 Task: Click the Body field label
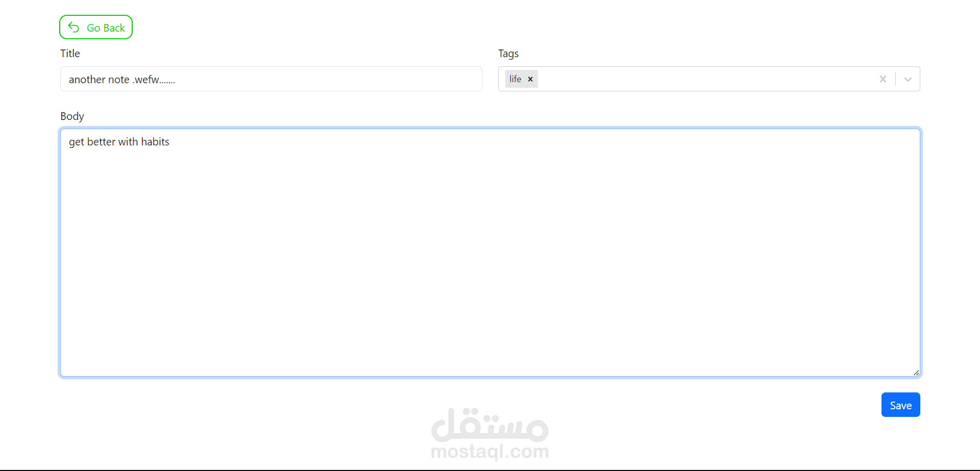pyautogui.click(x=72, y=116)
